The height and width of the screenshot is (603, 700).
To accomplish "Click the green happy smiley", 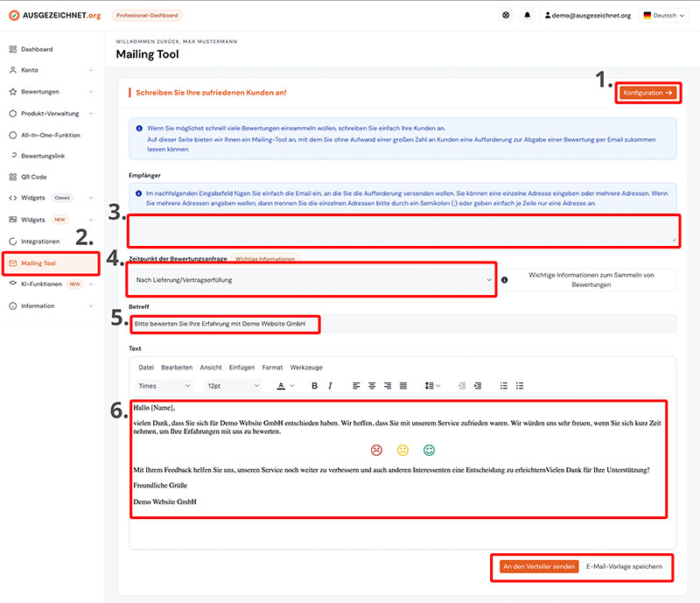I will [429, 450].
